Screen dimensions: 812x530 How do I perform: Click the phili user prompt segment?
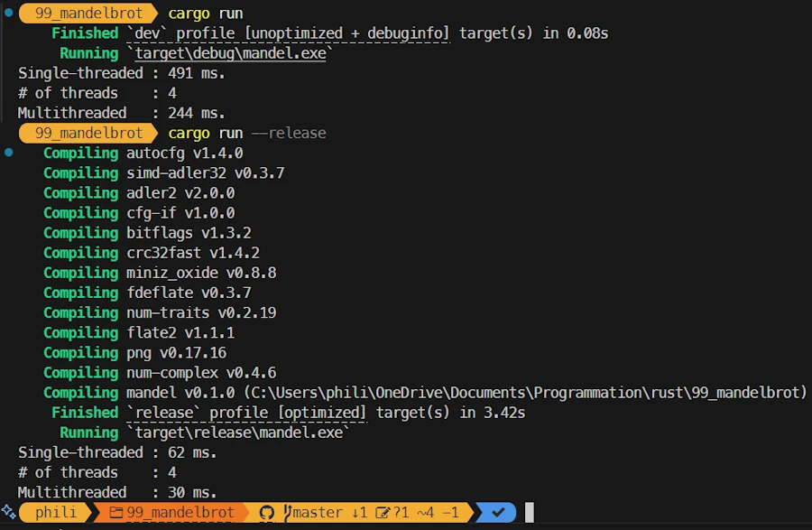(x=55, y=512)
